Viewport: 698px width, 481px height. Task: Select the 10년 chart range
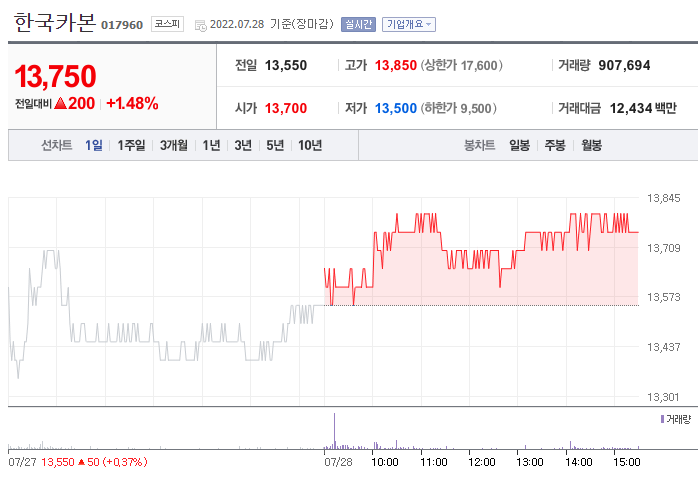[310, 145]
